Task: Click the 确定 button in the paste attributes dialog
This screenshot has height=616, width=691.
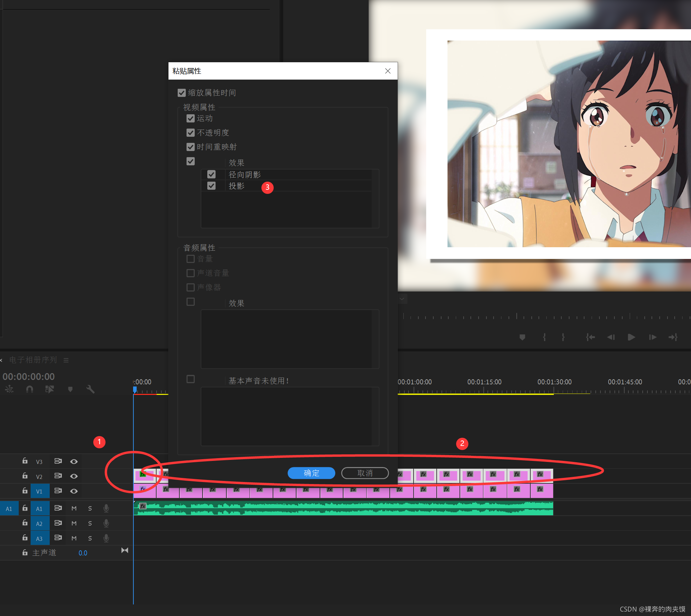Action: 311,473
